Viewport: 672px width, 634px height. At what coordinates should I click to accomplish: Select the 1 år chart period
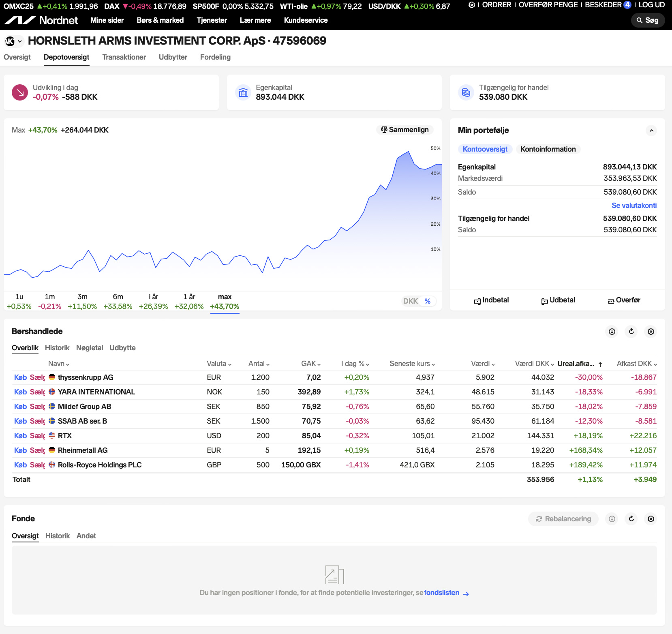(189, 302)
